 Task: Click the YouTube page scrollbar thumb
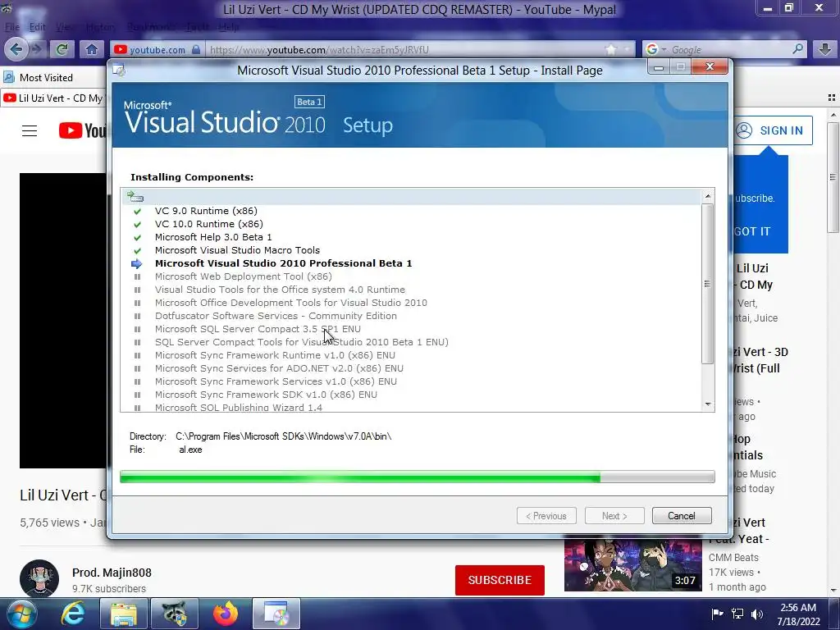coord(832,177)
